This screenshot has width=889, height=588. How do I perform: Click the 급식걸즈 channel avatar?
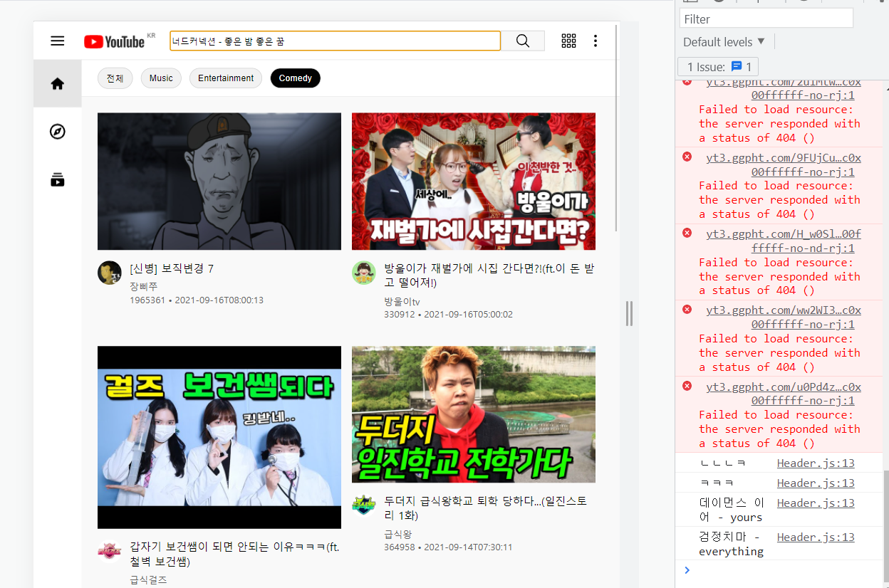109,551
